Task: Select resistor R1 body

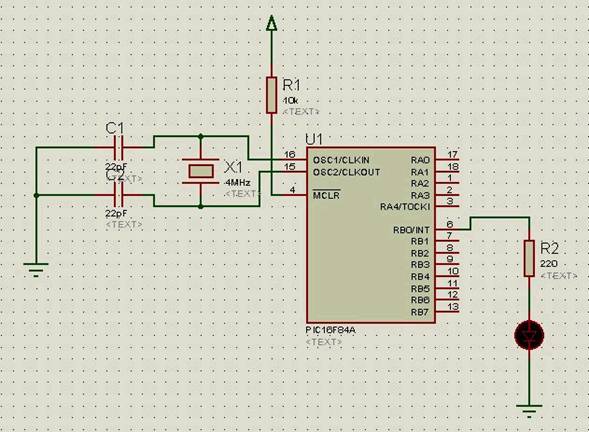Action: click(271, 95)
